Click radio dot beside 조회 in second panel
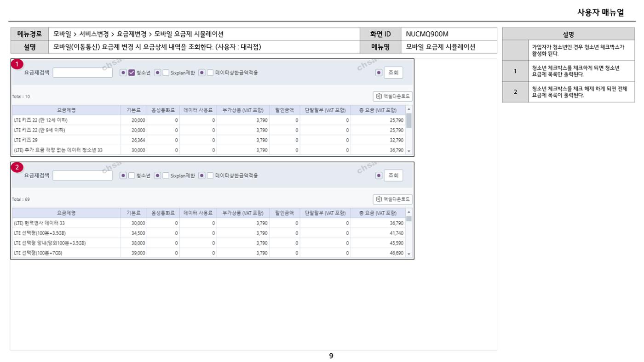Screen dimensions: 644x362 point(379,175)
